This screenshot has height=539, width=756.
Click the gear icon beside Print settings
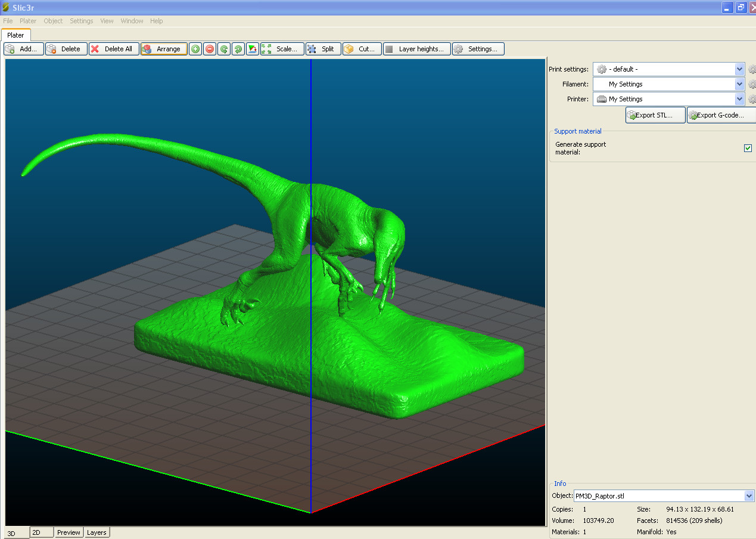click(x=752, y=69)
